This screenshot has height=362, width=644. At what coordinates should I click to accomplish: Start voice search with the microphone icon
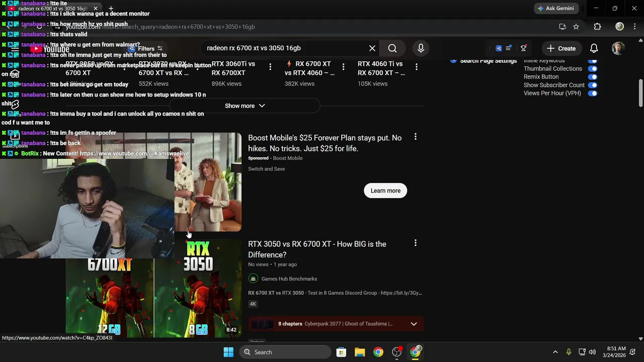(421, 48)
